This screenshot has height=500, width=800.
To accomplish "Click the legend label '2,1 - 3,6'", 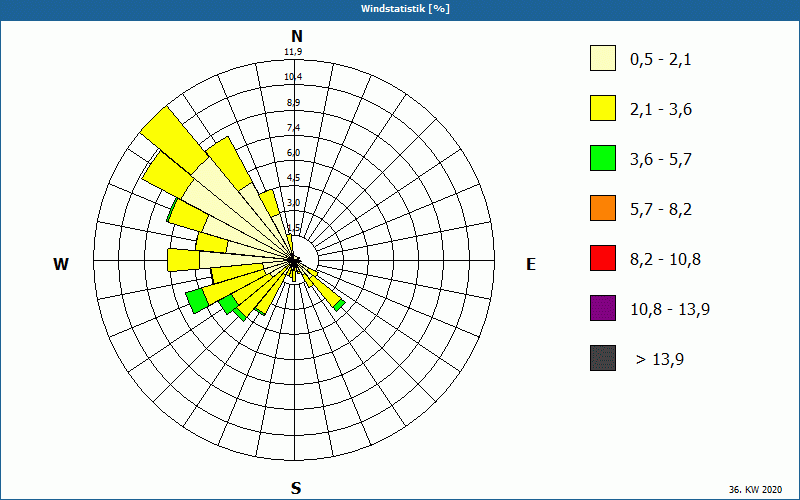I will 661,110.
